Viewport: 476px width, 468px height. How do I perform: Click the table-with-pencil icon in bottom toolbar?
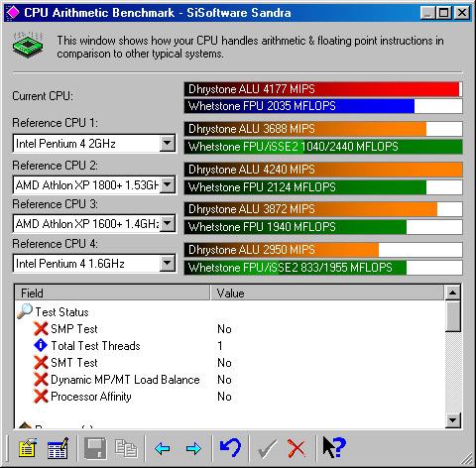click(x=58, y=448)
